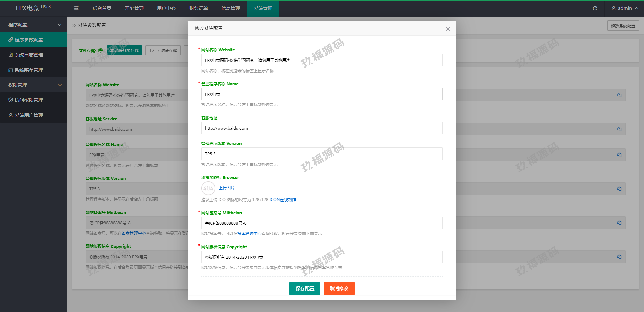Open the ICON在线制作 link
This screenshot has width=644, height=312.
click(283, 200)
